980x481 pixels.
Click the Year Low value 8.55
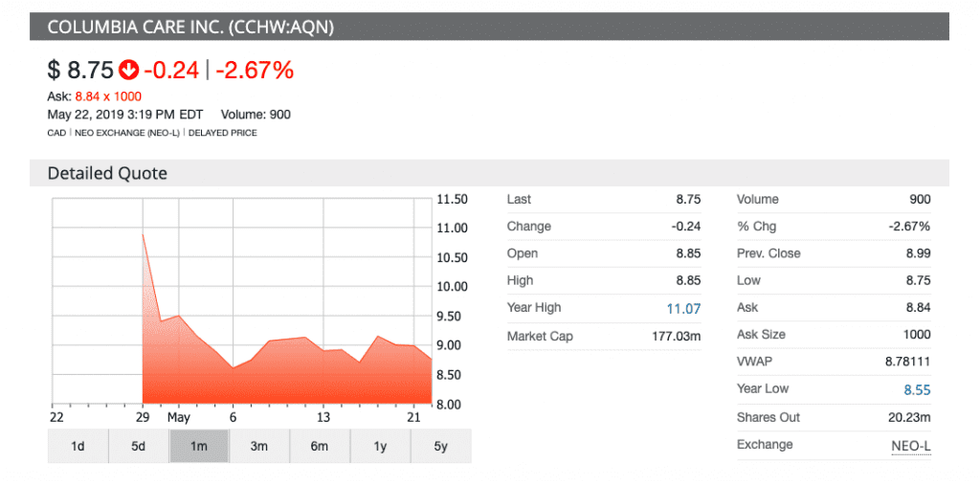pos(914,390)
